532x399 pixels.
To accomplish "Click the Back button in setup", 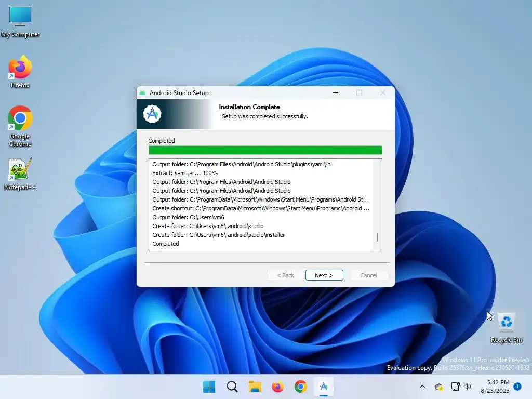I will (x=285, y=275).
